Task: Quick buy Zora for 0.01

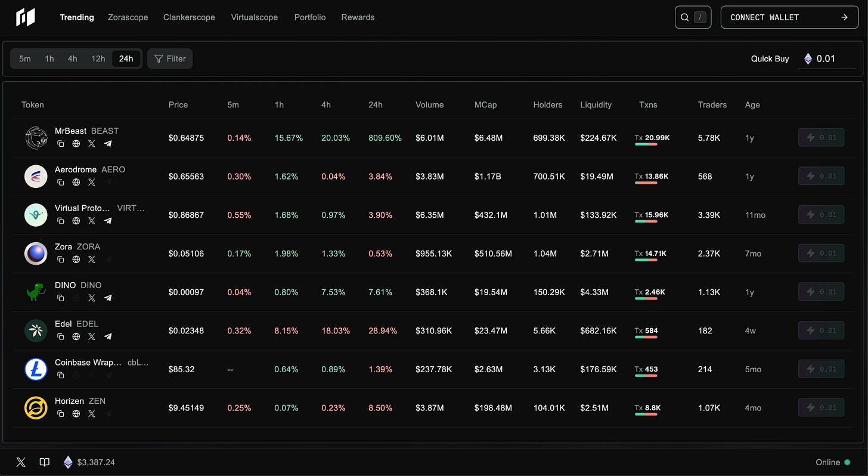Action: (x=821, y=254)
